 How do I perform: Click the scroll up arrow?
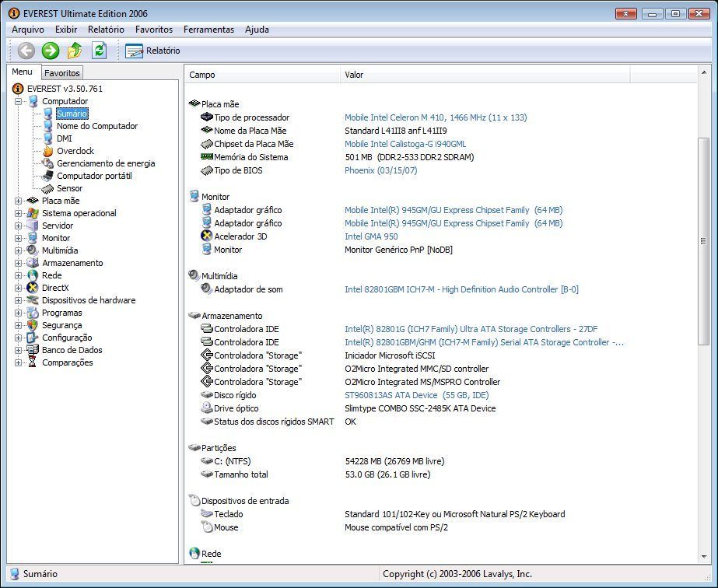click(x=704, y=72)
